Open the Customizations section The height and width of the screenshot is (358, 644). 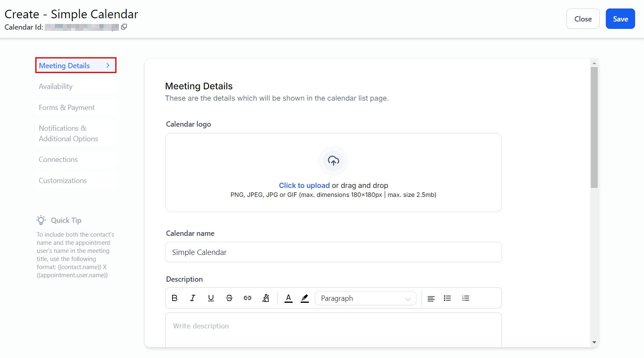click(63, 181)
